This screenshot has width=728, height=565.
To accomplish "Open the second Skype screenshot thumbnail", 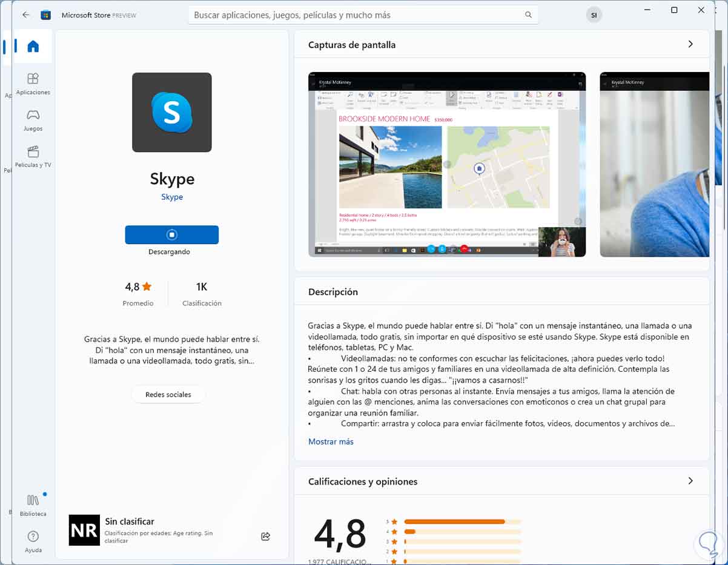I will click(654, 164).
